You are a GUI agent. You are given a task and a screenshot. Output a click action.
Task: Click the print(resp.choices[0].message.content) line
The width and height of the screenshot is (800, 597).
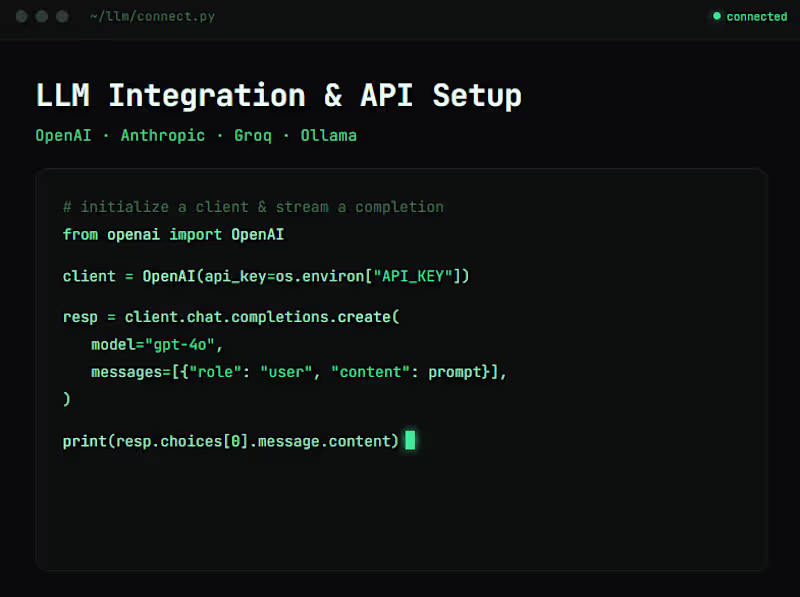[x=231, y=441]
